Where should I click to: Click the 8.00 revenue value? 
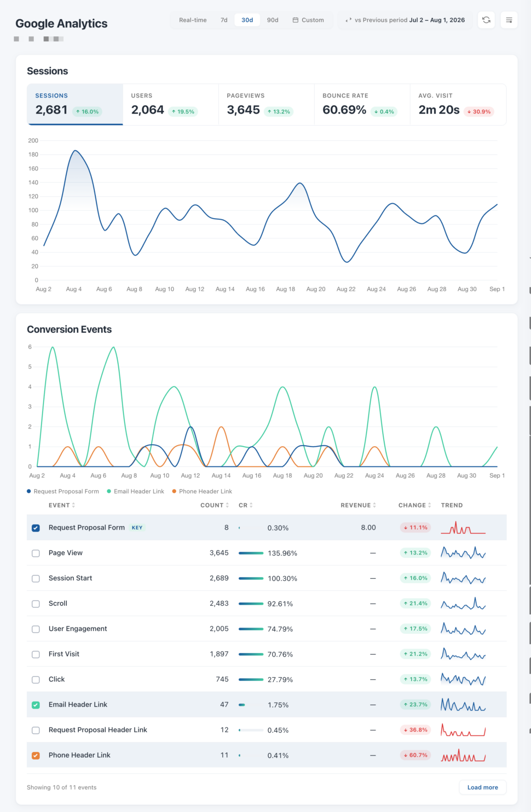click(369, 528)
